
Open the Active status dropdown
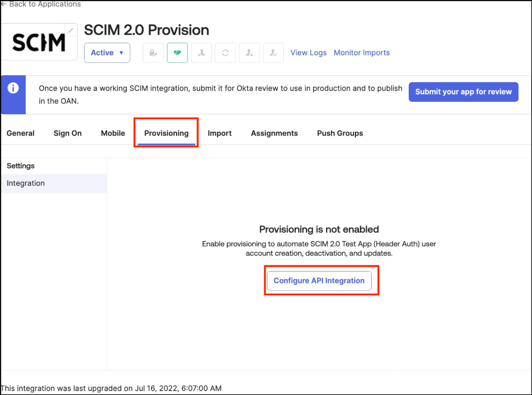pos(107,53)
